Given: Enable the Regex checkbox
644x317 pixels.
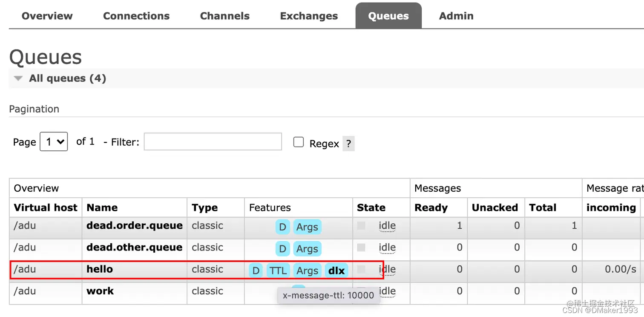Looking at the screenshot, I should coord(299,142).
